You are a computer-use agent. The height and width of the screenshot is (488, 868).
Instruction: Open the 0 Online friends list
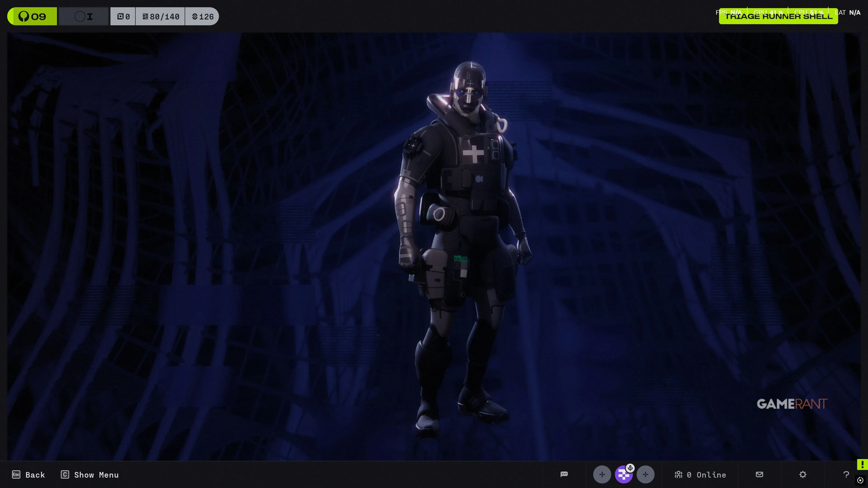(x=700, y=474)
